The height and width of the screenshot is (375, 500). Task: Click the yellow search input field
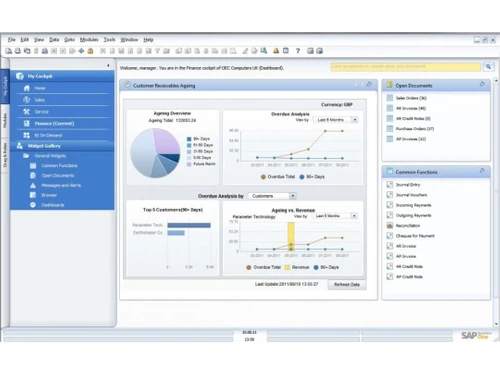pyautogui.click(x=406, y=67)
